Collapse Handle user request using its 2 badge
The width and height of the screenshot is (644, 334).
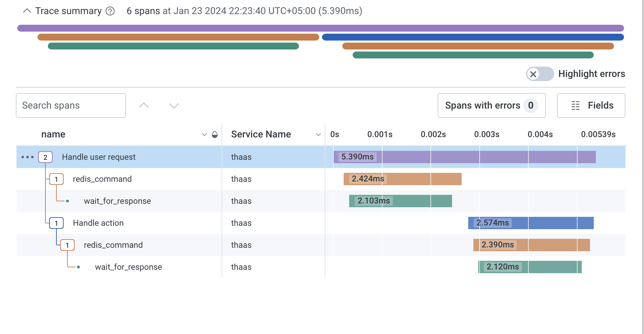click(x=45, y=157)
